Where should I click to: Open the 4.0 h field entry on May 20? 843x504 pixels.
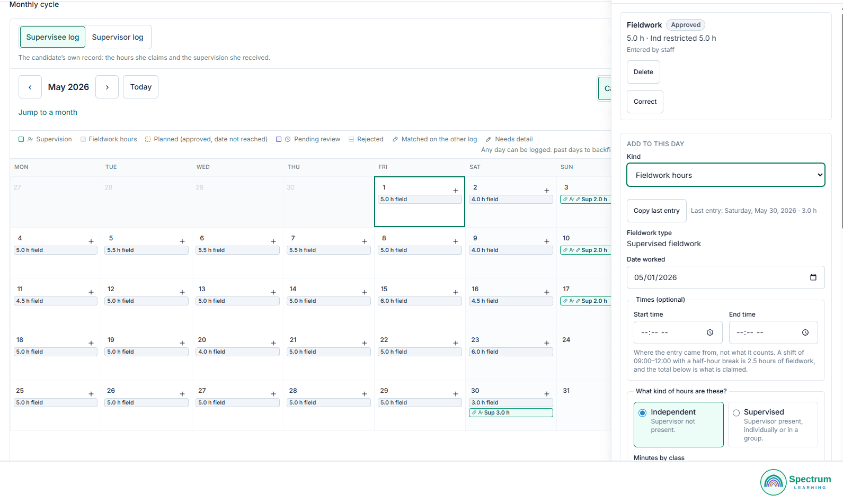pyautogui.click(x=237, y=352)
